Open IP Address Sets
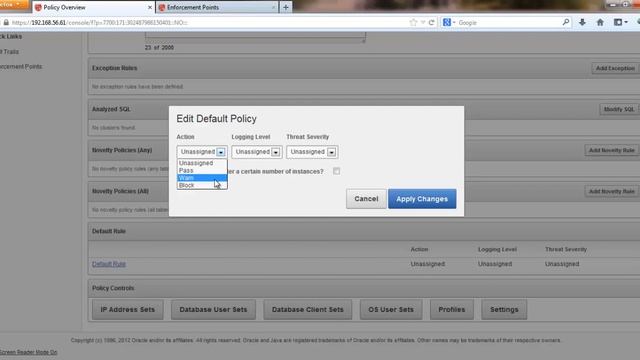This screenshot has height=360, width=640. click(x=128, y=310)
